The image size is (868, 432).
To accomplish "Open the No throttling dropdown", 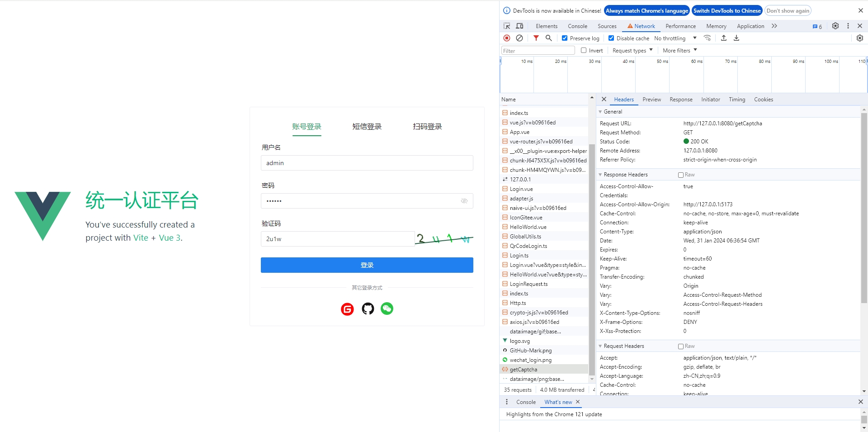I will coord(675,38).
